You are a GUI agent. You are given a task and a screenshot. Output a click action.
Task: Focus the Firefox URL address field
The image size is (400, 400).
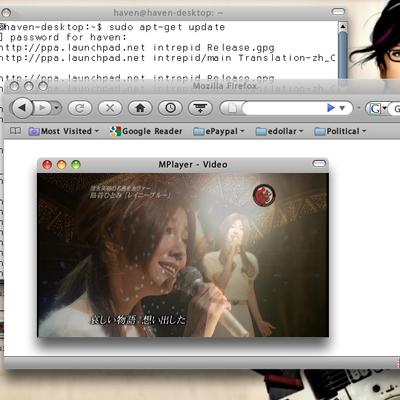284,108
